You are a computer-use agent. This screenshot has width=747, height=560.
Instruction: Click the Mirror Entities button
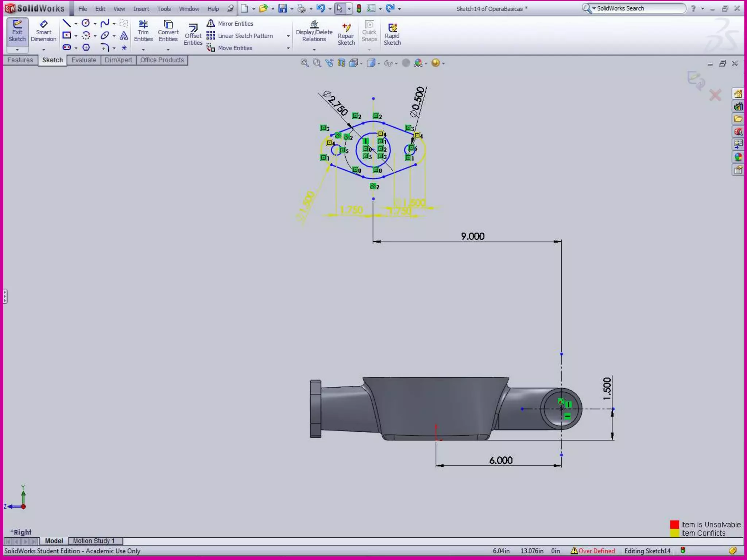tap(231, 24)
